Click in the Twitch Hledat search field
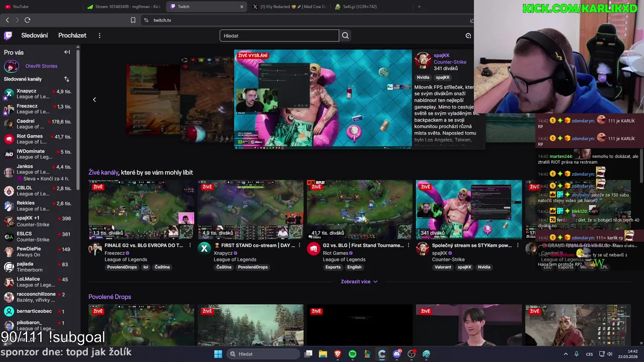 [279, 36]
